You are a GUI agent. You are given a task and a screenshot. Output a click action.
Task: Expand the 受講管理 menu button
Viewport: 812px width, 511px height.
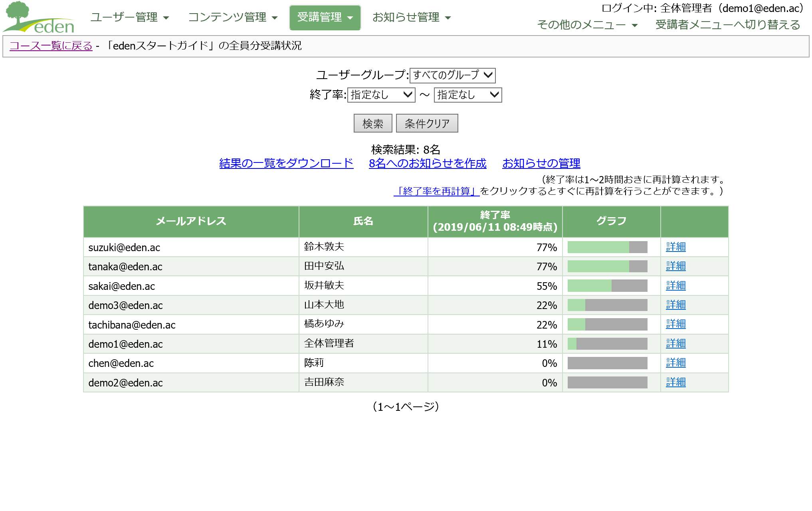(325, 18)
